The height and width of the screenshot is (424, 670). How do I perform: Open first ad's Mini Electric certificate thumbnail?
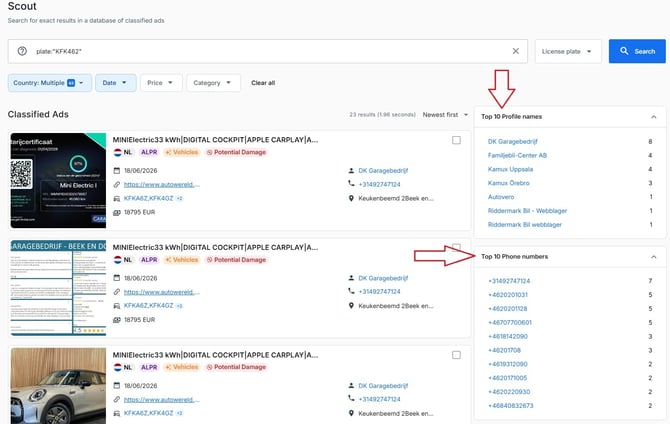point(58,180)
